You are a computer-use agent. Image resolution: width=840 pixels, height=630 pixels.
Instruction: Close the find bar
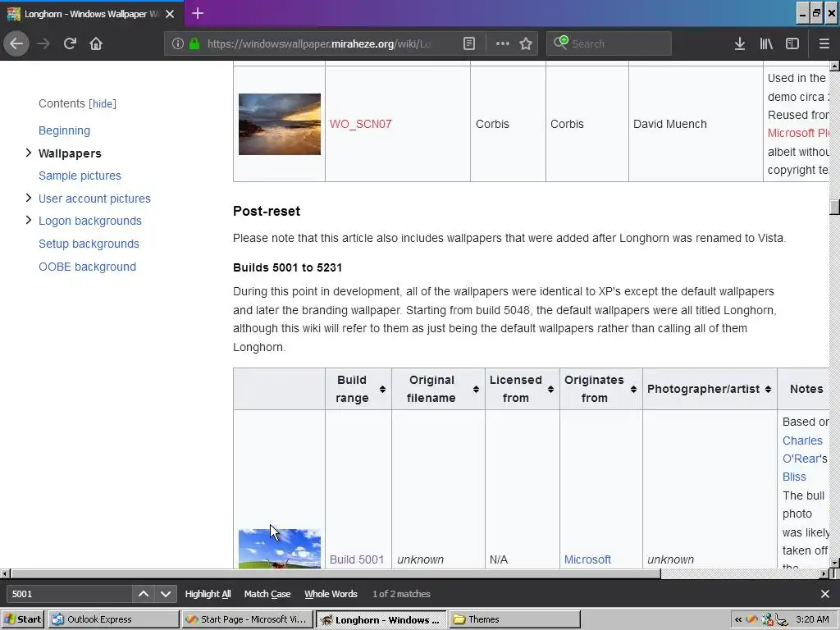(x=825, y=594)
